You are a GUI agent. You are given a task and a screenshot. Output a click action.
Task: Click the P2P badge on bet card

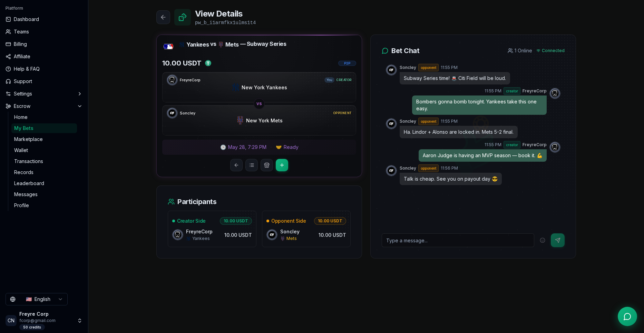click(x=347, y=63)
